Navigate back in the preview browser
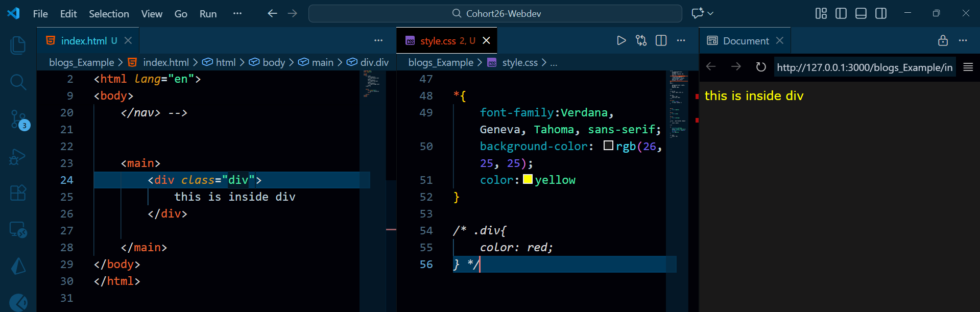This screenshot has height=312, width=980. click(x=711, y=67)
